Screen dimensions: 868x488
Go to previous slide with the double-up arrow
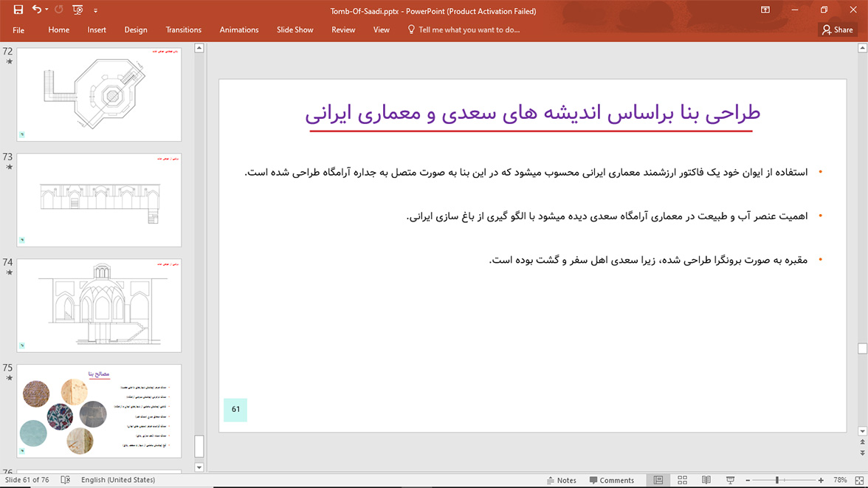pos(862,442)
